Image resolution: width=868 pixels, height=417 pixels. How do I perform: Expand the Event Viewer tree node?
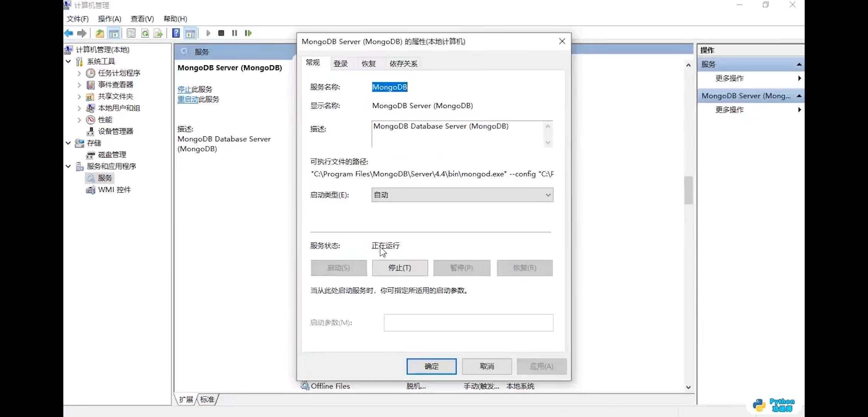point(79,85)
